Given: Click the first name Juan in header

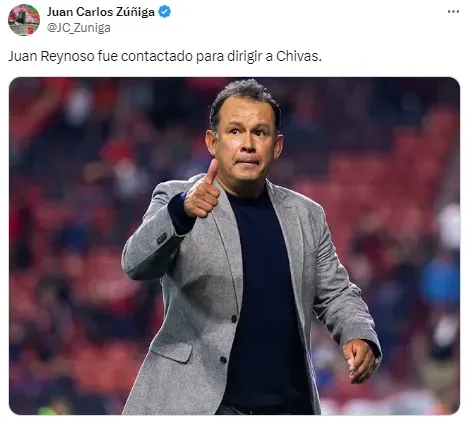Looking at the screenshot, I should 60,12.
